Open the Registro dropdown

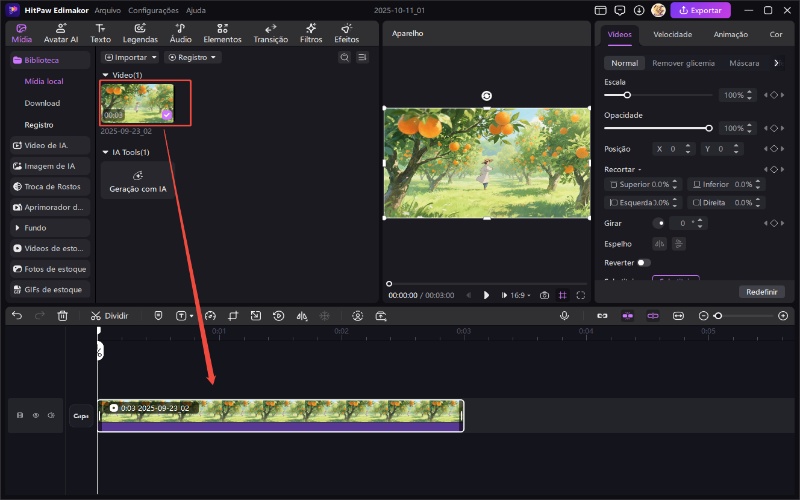pos(193,58)
